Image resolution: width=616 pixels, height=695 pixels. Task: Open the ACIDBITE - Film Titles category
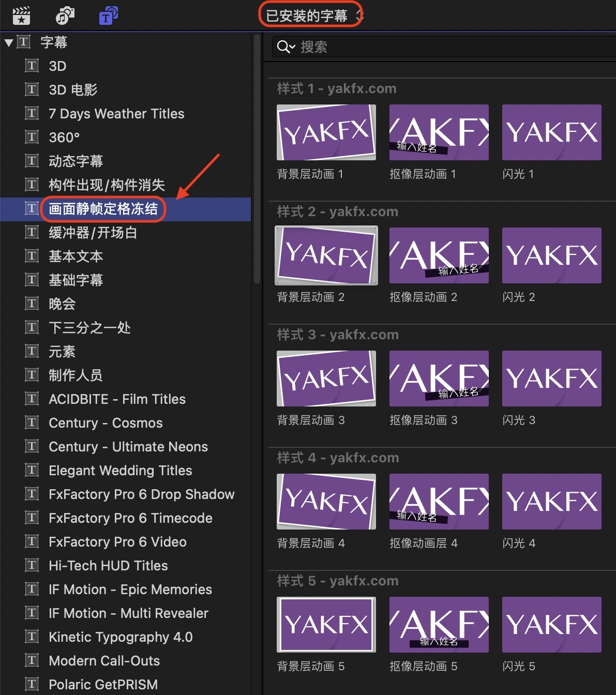pyautogui.click(x=117, y=399)
